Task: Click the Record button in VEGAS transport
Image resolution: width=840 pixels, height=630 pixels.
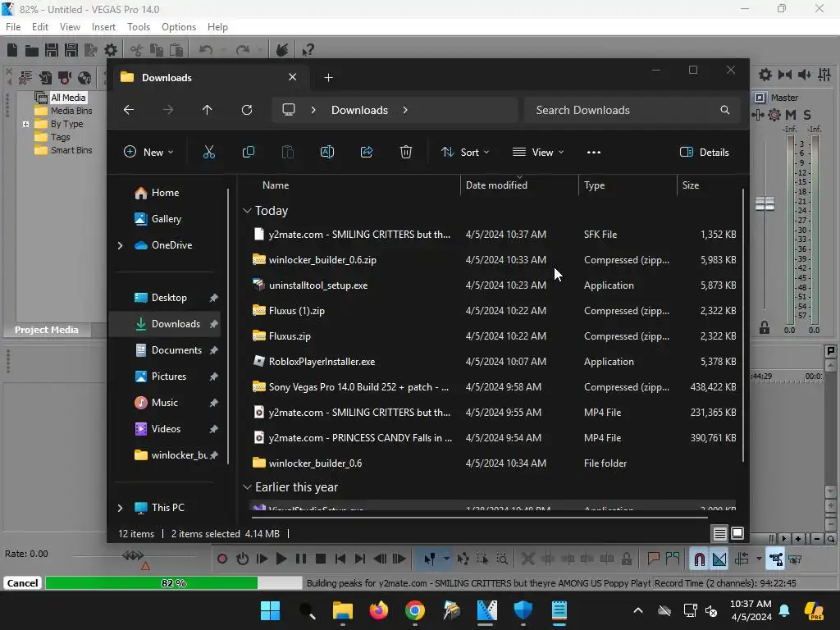Action: pos(221,559)
